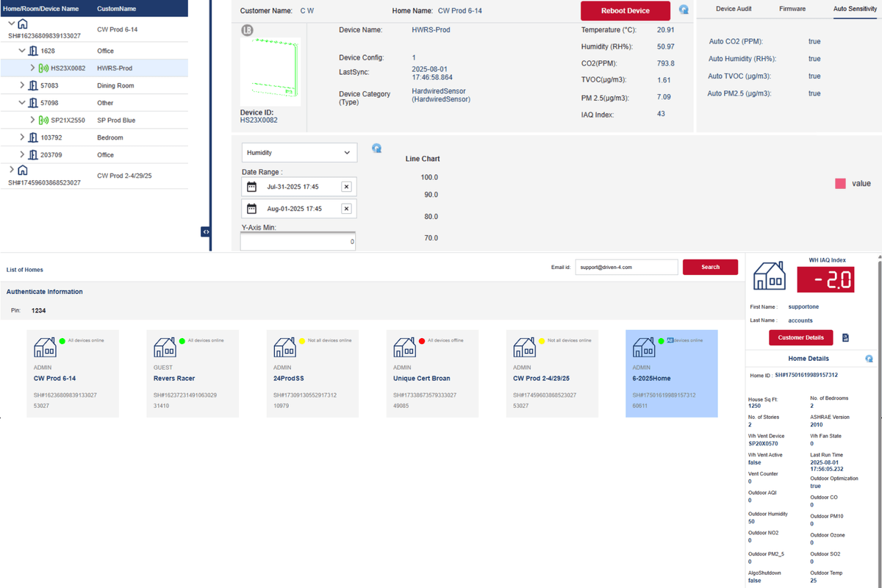Click the calendar icon for Aug-01-2025 date
This screenshot has width=882, height=588.
[x=251, y=209]
